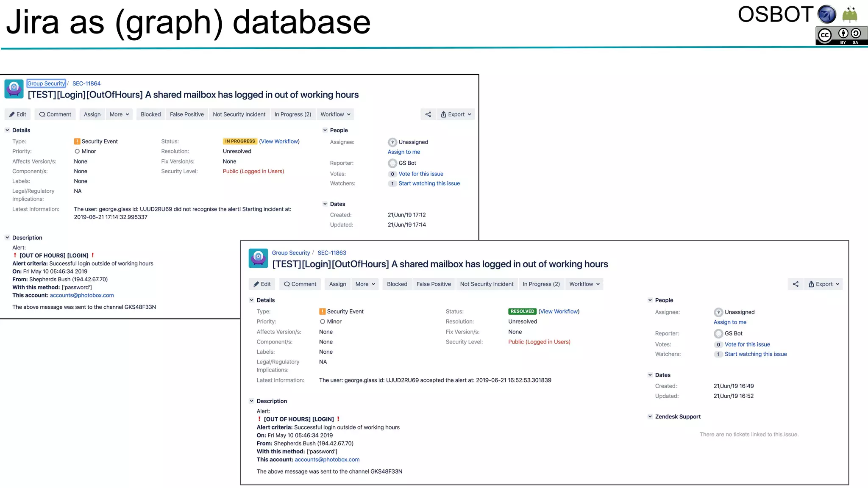
Task: Mark SEC-11864 as Not Security Incident
Action: [x=239, y=114]
